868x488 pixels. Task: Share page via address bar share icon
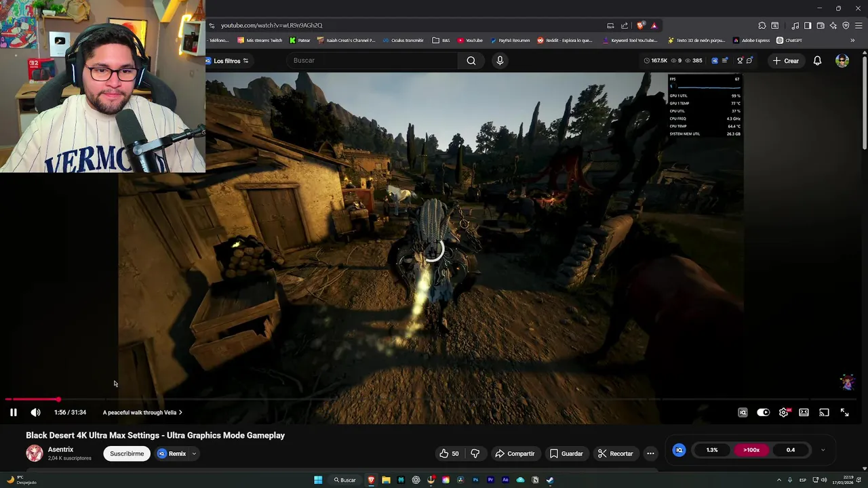[624, 26]
